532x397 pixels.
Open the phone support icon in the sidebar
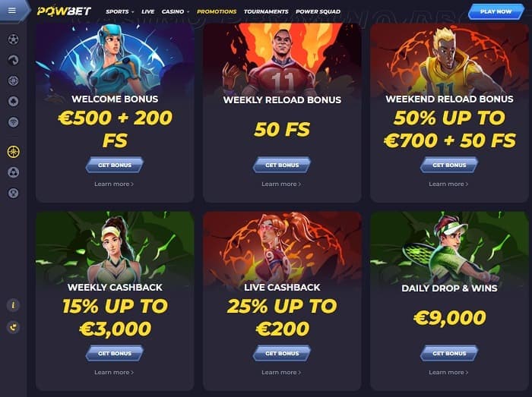[13, 327]
